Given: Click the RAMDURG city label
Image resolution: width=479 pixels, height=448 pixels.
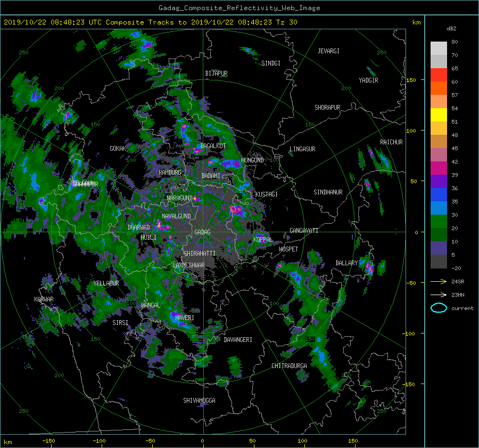Looking at the screenshot, I should point(170,173).
